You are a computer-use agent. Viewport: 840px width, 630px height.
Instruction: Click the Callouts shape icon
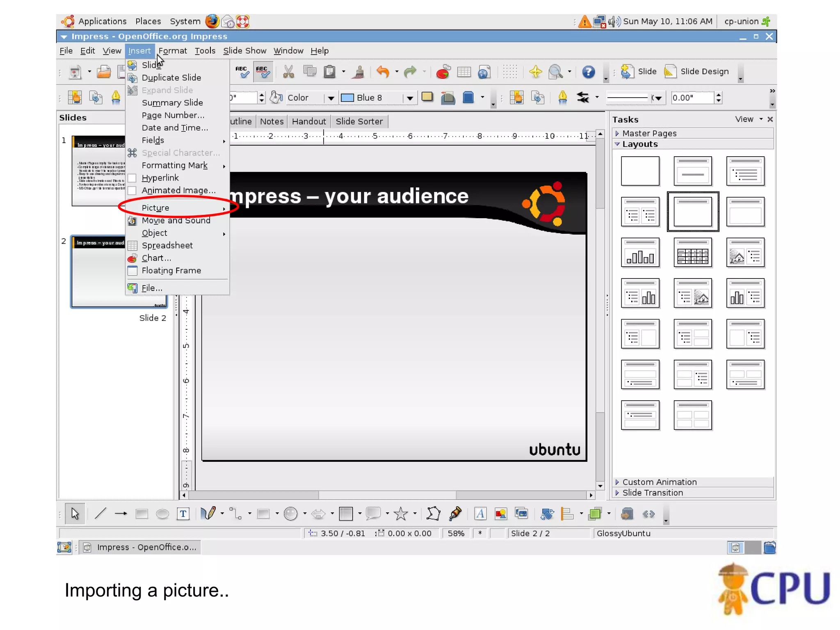(x=373, y=514)
